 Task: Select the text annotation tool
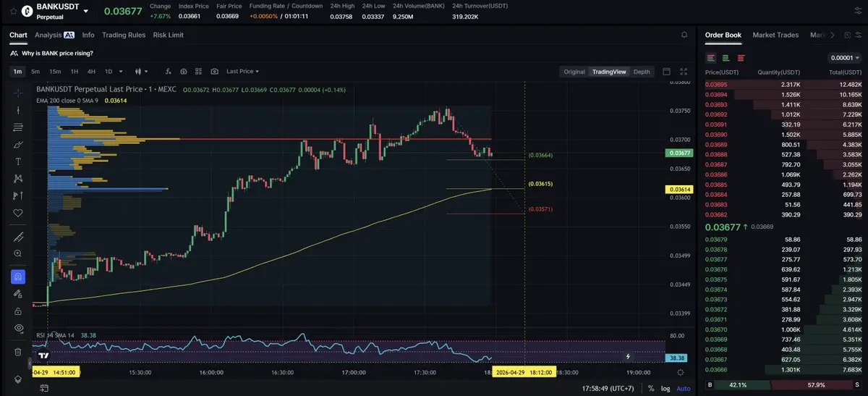click(18, 161)
